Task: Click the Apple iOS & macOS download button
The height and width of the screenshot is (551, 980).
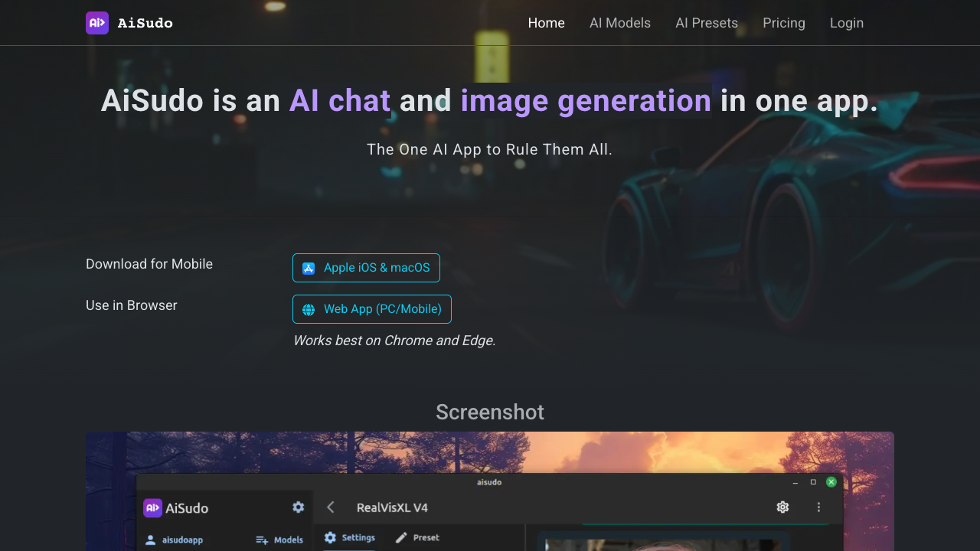Action: (x=366, y=268)
